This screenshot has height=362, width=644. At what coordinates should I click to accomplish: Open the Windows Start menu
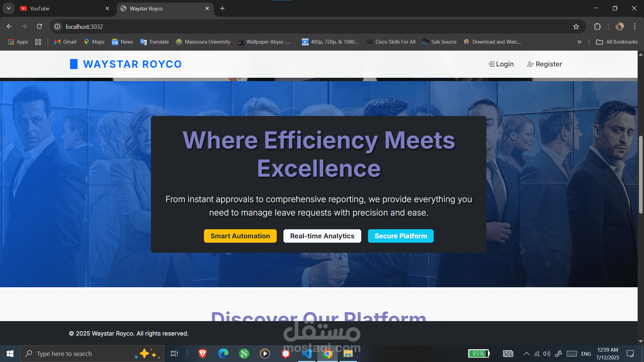[10, 354]
